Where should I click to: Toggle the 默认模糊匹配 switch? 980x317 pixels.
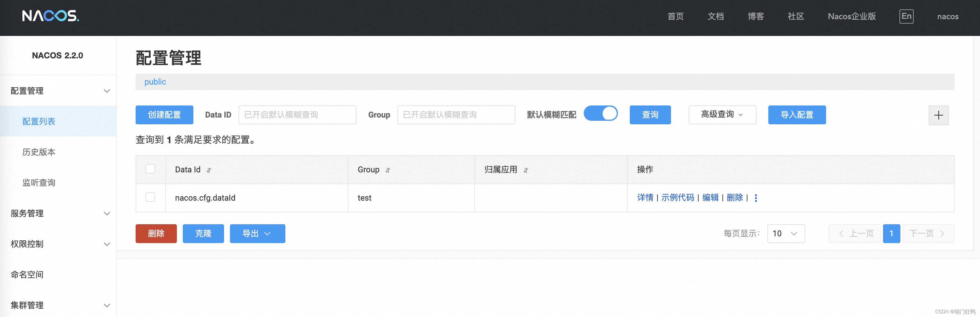point(600,114)
